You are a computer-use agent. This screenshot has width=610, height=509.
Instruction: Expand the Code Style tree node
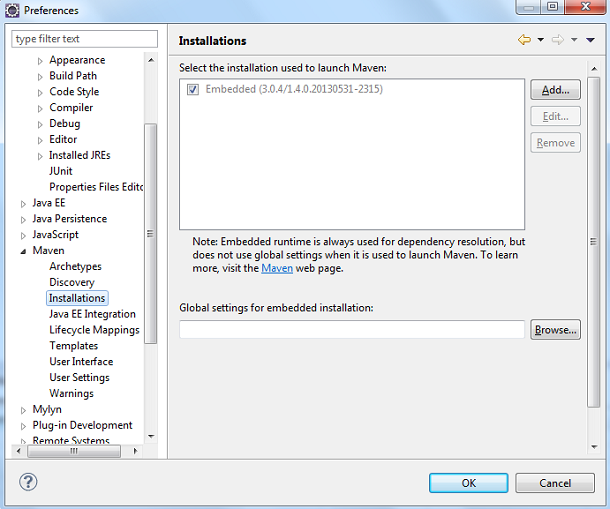point(40,93)
